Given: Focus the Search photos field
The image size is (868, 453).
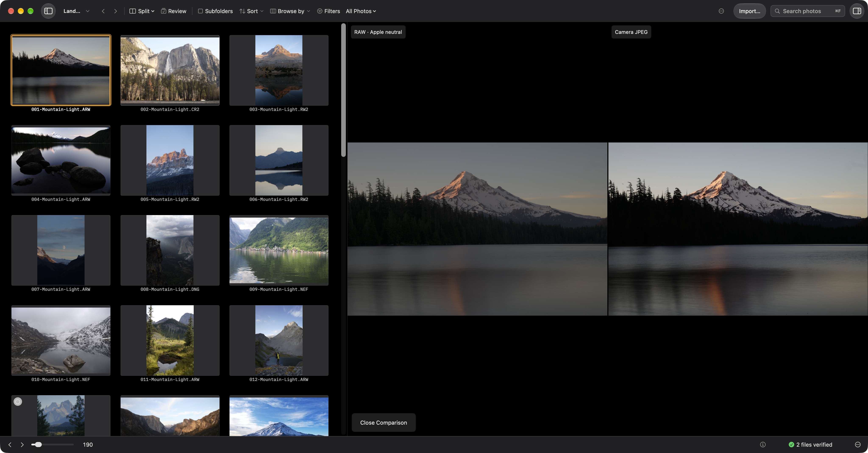Looking at the screenshot, I should click(808, 11).
